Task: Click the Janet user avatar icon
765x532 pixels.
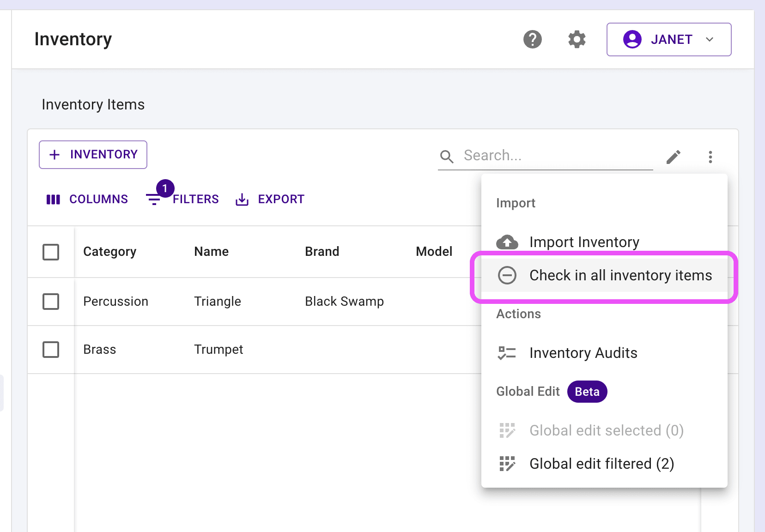Action: (632, 39)
